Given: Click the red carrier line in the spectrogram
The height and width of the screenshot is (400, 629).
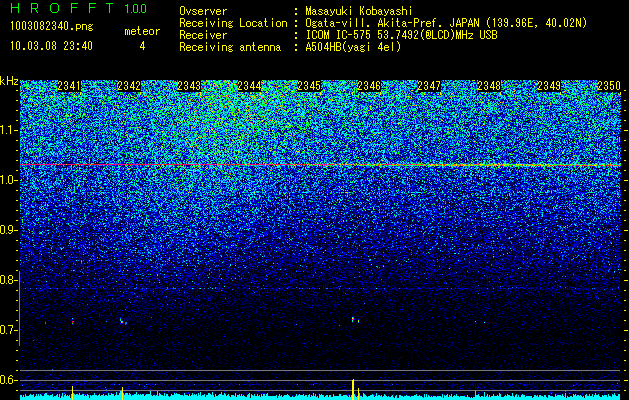Looking at the screenshot, I should (x=320, y=165).
